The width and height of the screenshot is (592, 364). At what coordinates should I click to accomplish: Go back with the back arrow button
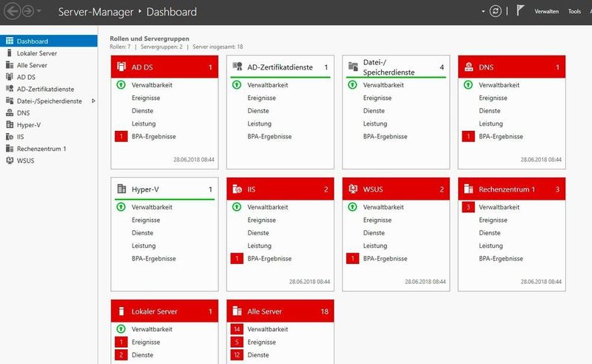(x=12, y=11)
